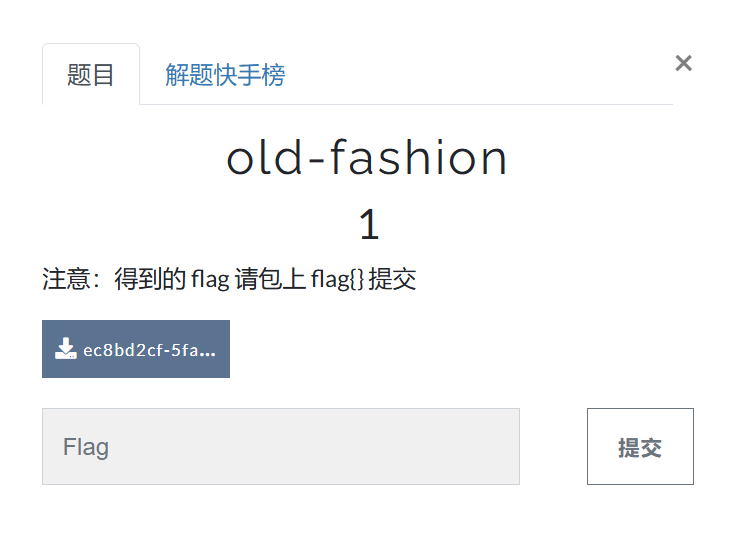Click the 请包上 text in the note
This screenshot has height=550, width=732.
pos(270,279)
